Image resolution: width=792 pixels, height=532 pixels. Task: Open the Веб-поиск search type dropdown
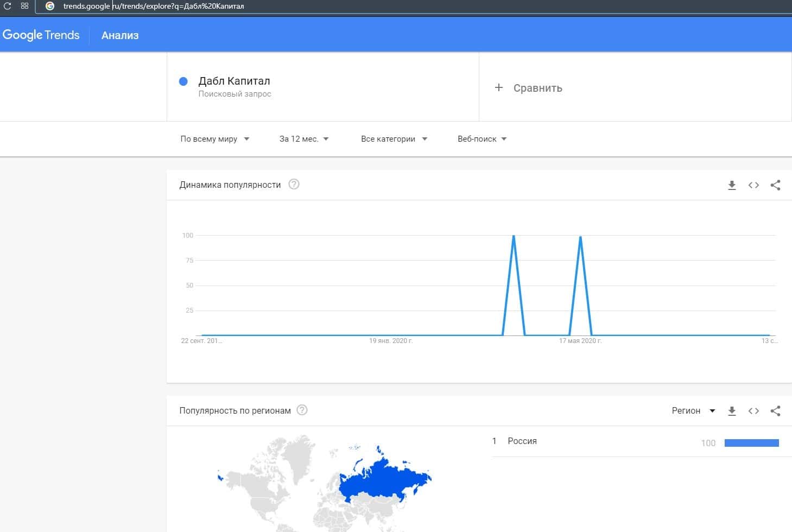tap(482, 139)
